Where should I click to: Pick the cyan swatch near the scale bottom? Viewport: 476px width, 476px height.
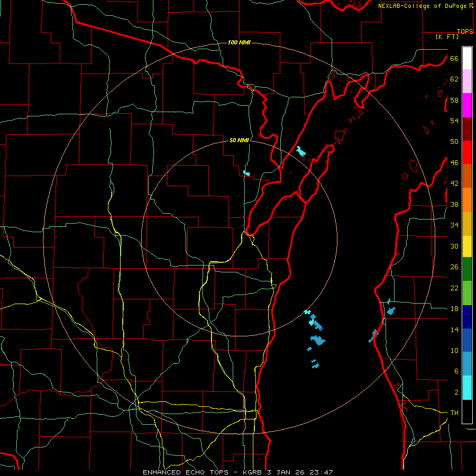tap(467, 388)
